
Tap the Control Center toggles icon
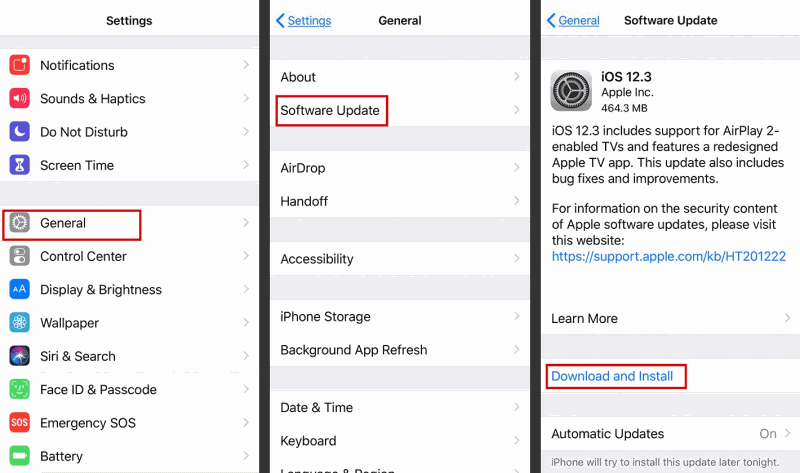[20, 256]
